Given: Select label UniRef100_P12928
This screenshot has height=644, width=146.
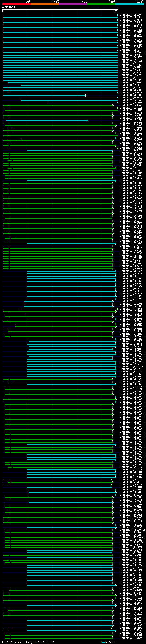Looking at the screenshot, I should tap(131, 525).
